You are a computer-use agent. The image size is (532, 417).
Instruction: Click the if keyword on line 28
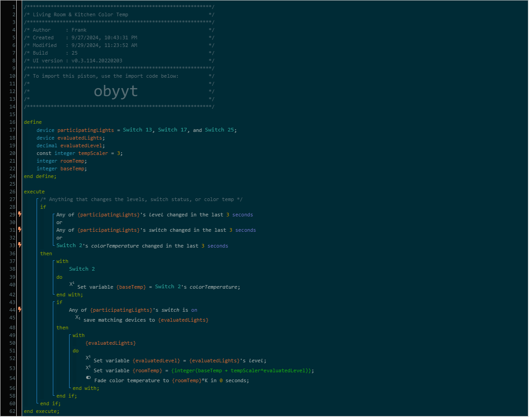[x=43, y=207]
